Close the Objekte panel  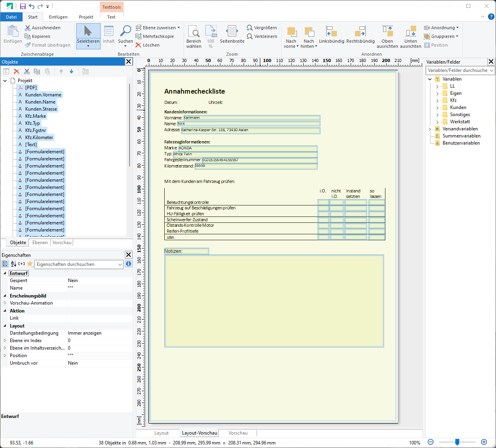pyautogui.click(x=128, y=62)
